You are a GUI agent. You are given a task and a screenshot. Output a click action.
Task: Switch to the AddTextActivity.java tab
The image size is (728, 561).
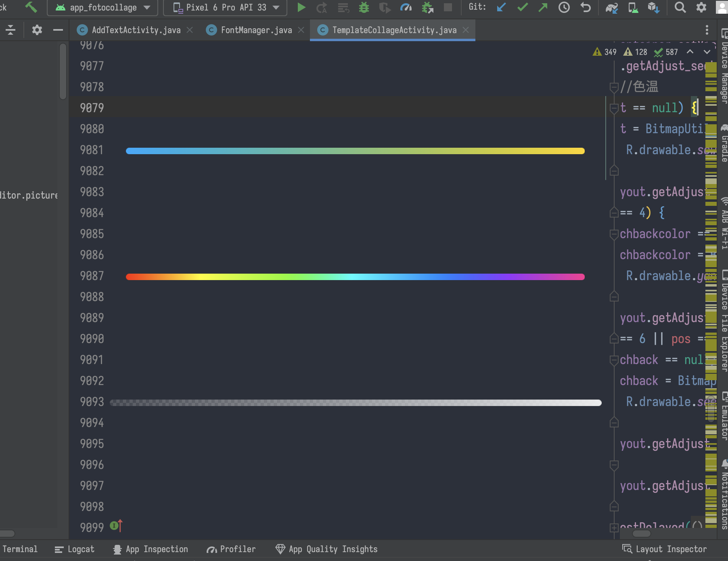[x=136, y=30]
